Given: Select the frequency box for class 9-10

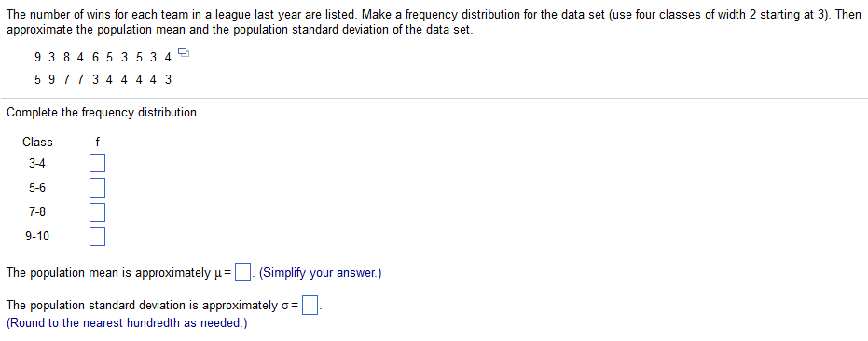Looking at the screenshot, I should [x=97, y=237].
